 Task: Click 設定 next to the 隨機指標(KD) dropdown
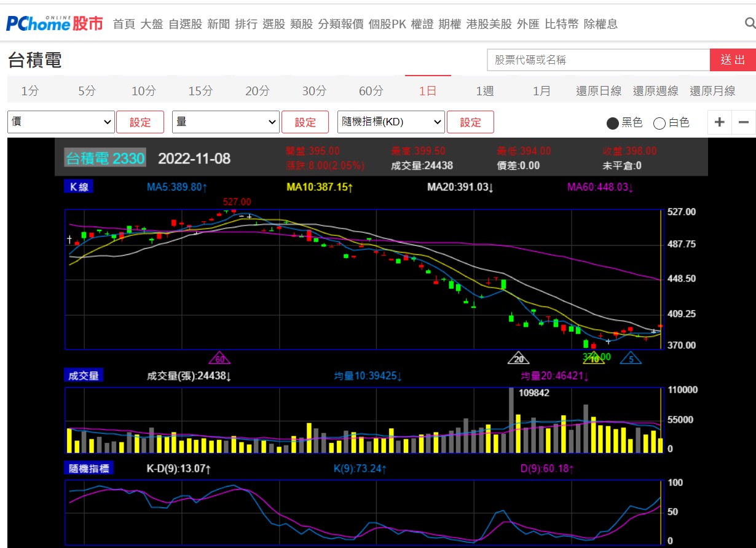click(x=471, y=122)
